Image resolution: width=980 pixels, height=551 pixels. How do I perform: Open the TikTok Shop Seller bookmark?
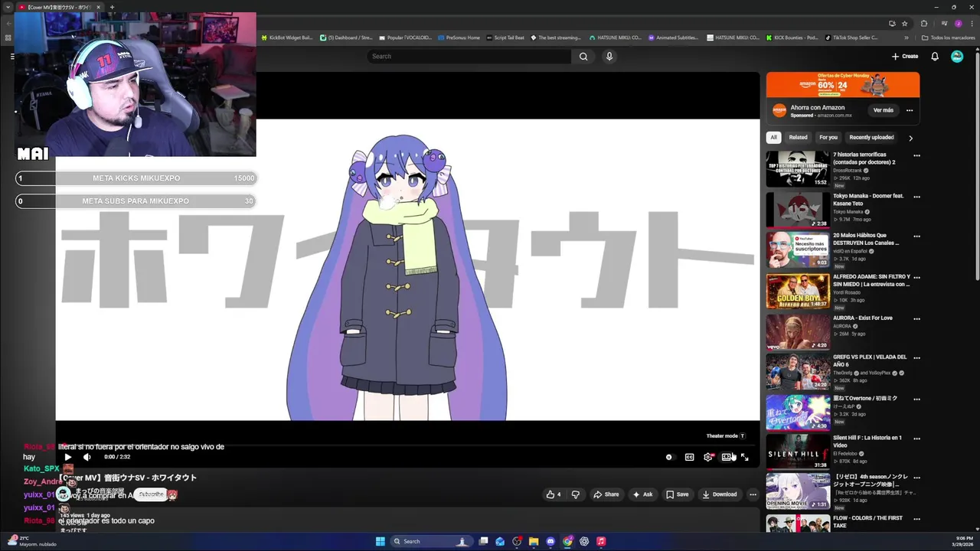coord(851,37)
